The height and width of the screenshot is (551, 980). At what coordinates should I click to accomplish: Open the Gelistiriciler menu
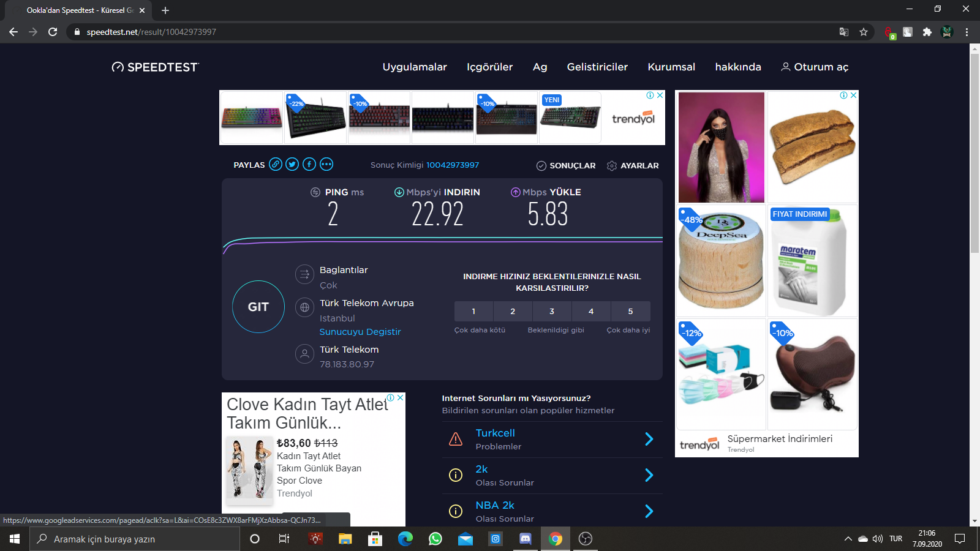point(597,67)
